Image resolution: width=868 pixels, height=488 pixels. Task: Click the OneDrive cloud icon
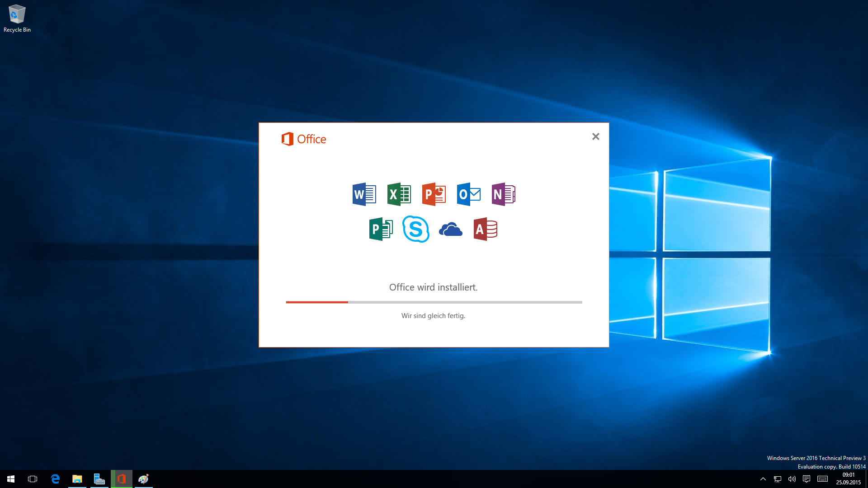click(451, 230)
